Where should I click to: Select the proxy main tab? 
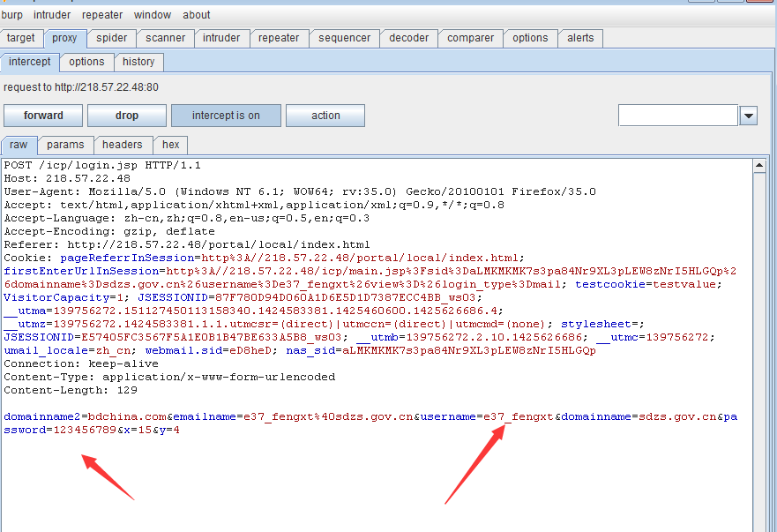(x=65, y=38)
